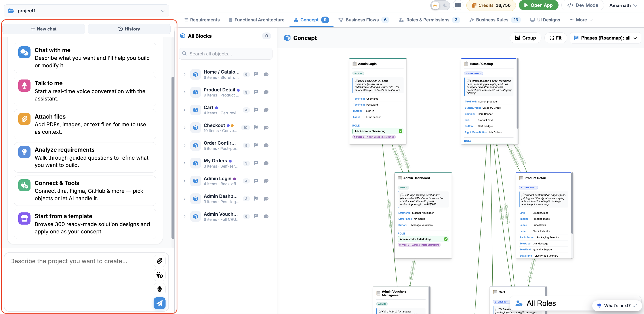Click the flag icon on Order Confirmation row
Image resolution: width=644 pixels, height=314 pixels.
tap(256, 145)
